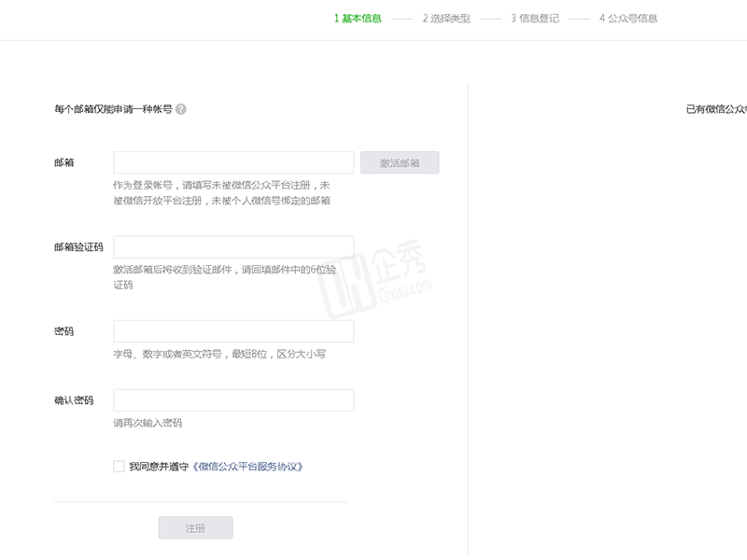The image size is (747, 560).
Task: Select step 4 公众号信息
Action: pos(628,19)
